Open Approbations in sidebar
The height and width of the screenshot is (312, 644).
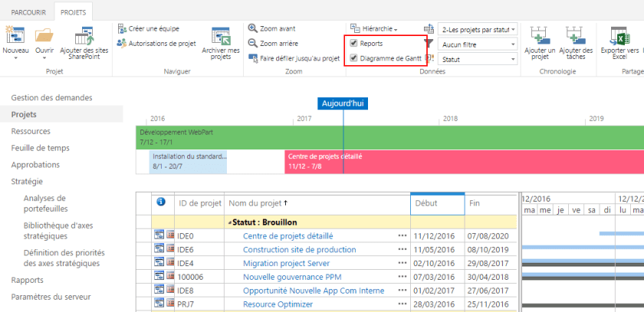click(35, 165)
